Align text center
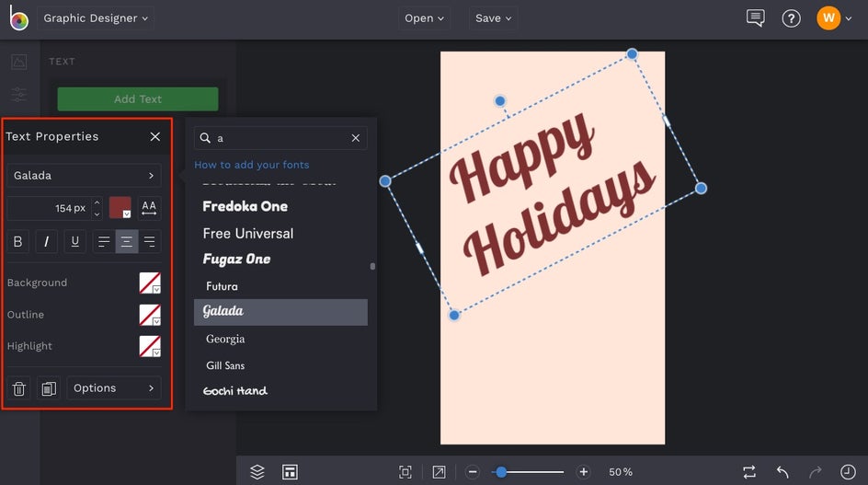 click(127, 241)
